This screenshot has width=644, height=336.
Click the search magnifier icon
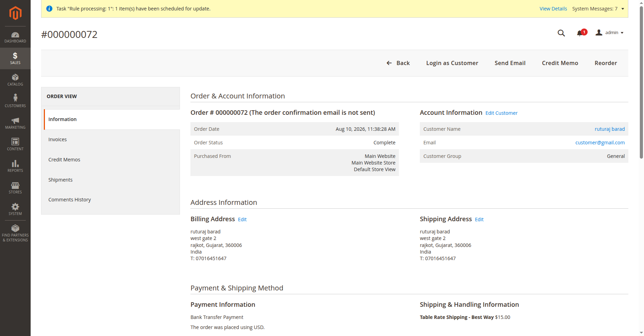tap(561, 33)
